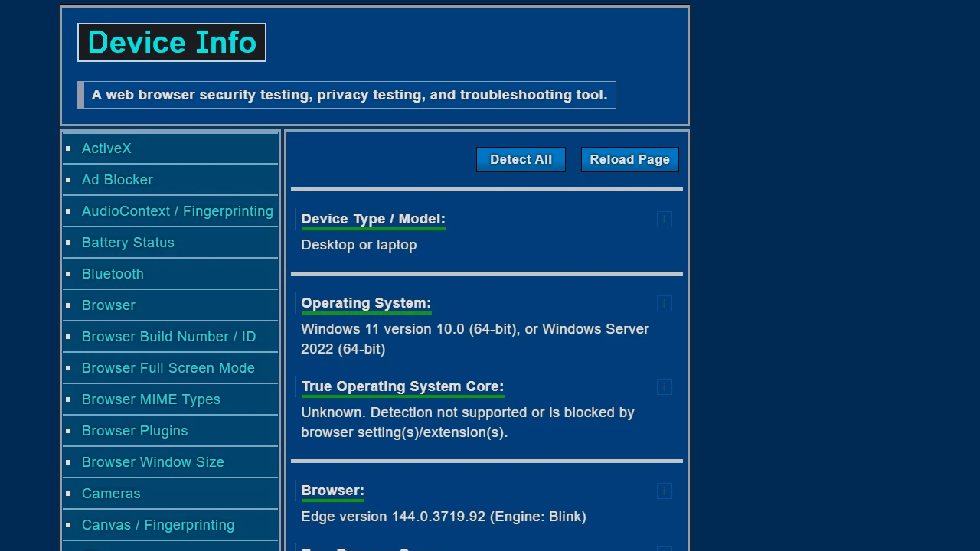
Task: Click the Device Info page title
Action: [x=171, y=42]
